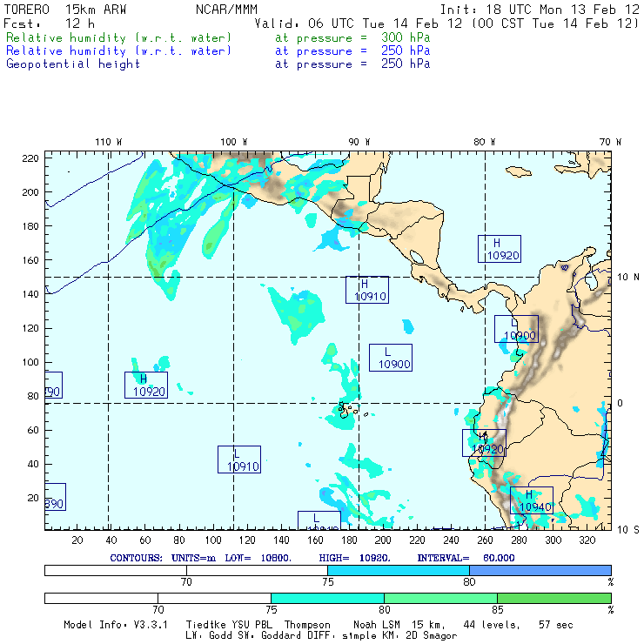
Task: Click the 'TORERO 15km ARW' title text
Action: click(65, 9)
